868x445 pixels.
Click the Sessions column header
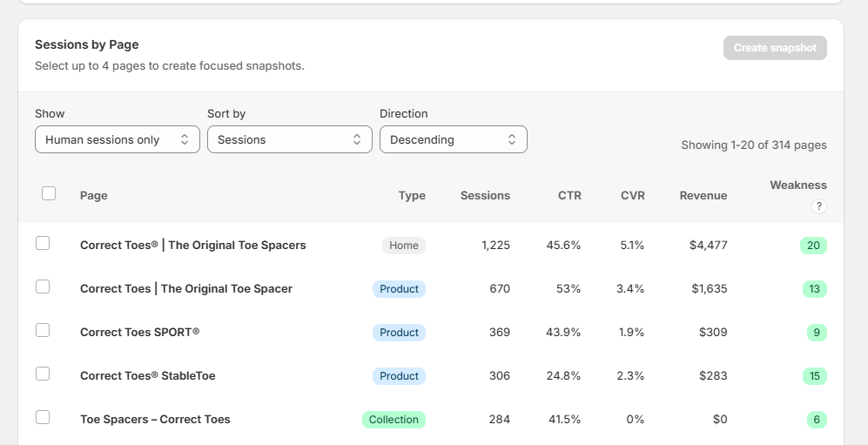click(486, 195)
